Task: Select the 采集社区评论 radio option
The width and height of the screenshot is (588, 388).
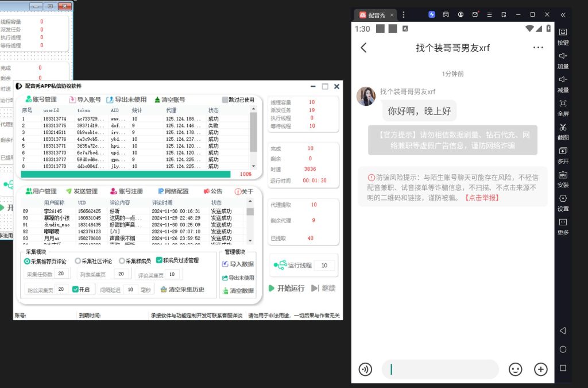Action: (x=77, y=260)
